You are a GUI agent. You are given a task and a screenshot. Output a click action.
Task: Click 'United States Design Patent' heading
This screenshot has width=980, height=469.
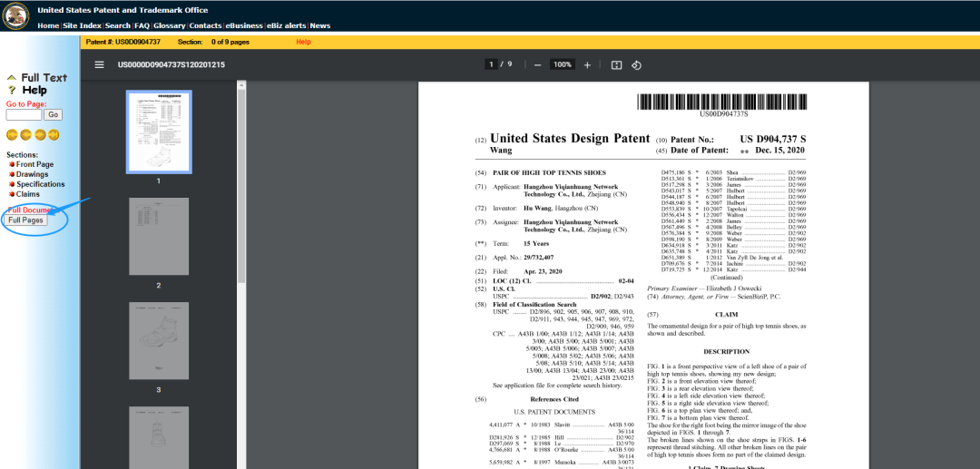coord(570,139)
